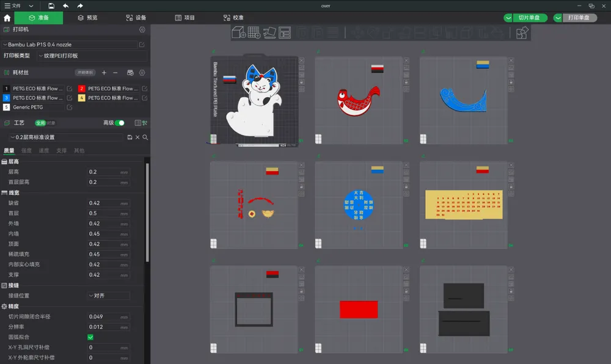Add a filament with the plus button
Image resolution: width=611 pixels, height=364 pixels.
tap(104, 73)
